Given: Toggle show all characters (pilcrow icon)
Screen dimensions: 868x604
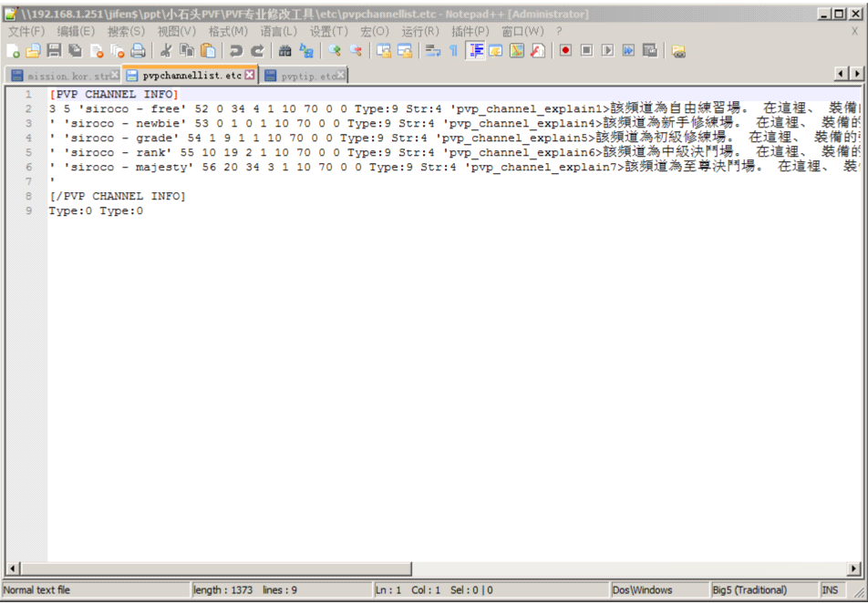Looking at the screenshot, I should click(x=453, y=51).
